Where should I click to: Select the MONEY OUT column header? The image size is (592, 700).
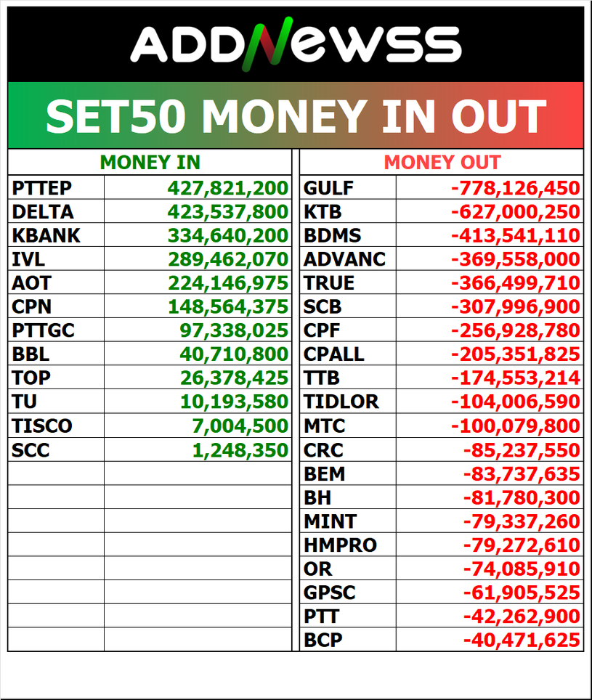[442, 163]
